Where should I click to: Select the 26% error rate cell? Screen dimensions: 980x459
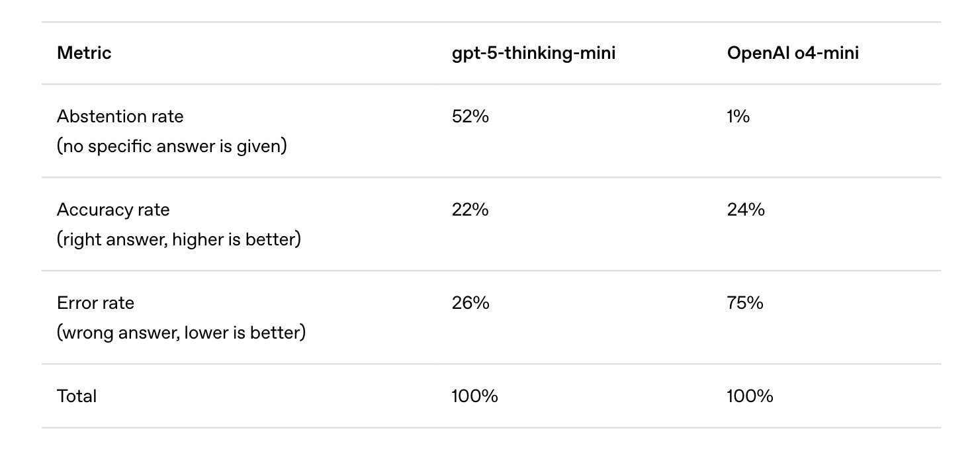[x=470, y=303]
